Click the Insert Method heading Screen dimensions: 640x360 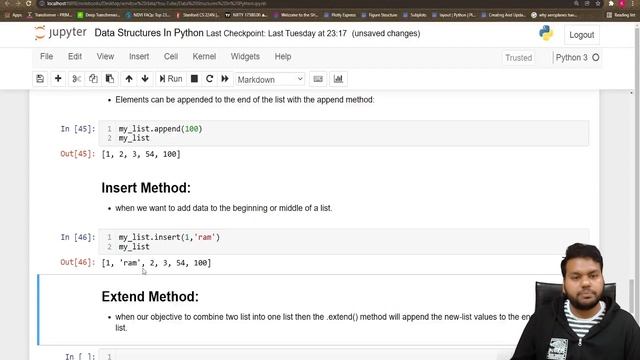pos(146,188)
